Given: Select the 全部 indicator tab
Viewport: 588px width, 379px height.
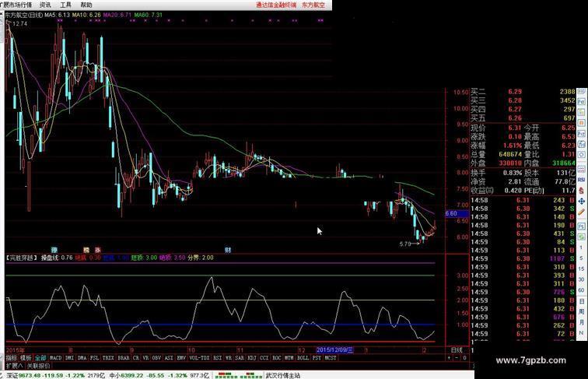Looking at the screenshot, I should pyautogui.click(x=40, y=358).
